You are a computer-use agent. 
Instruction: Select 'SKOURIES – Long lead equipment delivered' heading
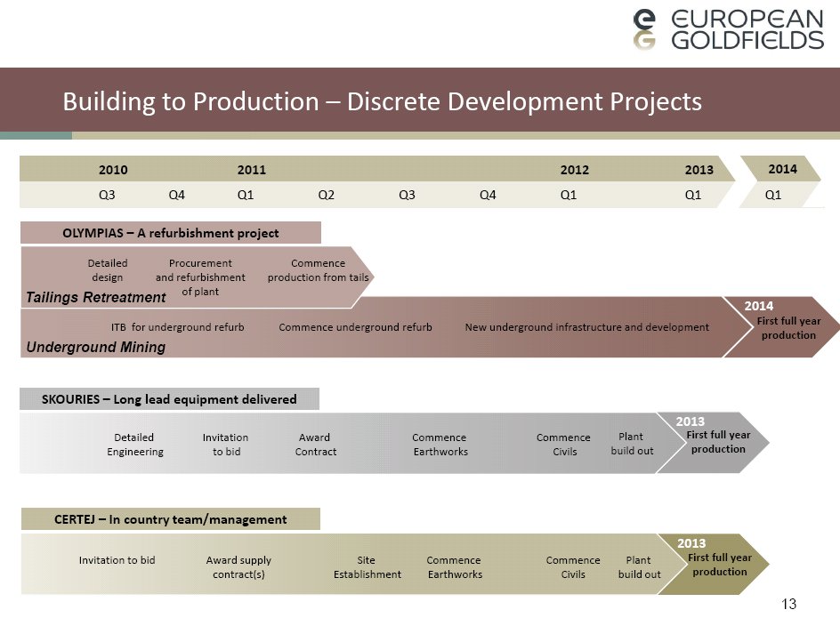169,399
